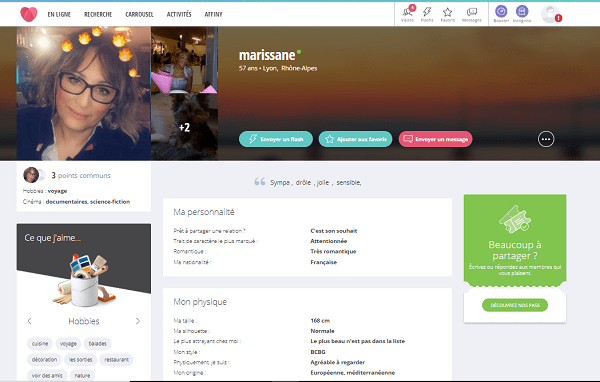Show previous Hobbies category with left chevron
Image resolution: width=600 pixels, height=382 pixels.
[29, 321]
